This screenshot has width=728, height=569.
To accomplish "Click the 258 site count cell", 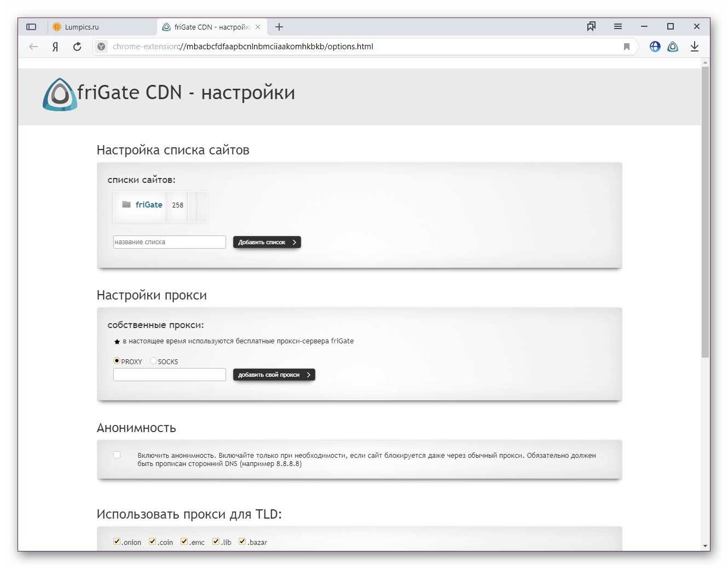I will click(177, 205).
